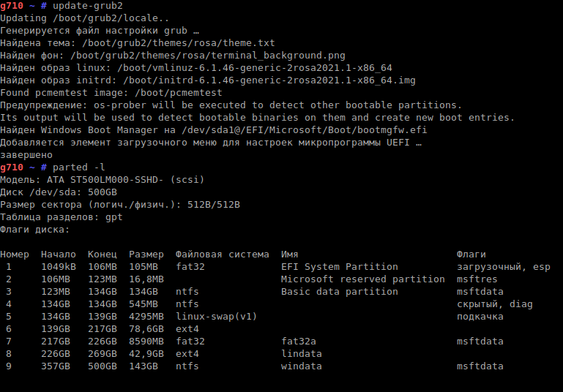Click "Microsoft reserved partition" entry
The width and height of the screenshot is (563, 392).
(362, 279)
